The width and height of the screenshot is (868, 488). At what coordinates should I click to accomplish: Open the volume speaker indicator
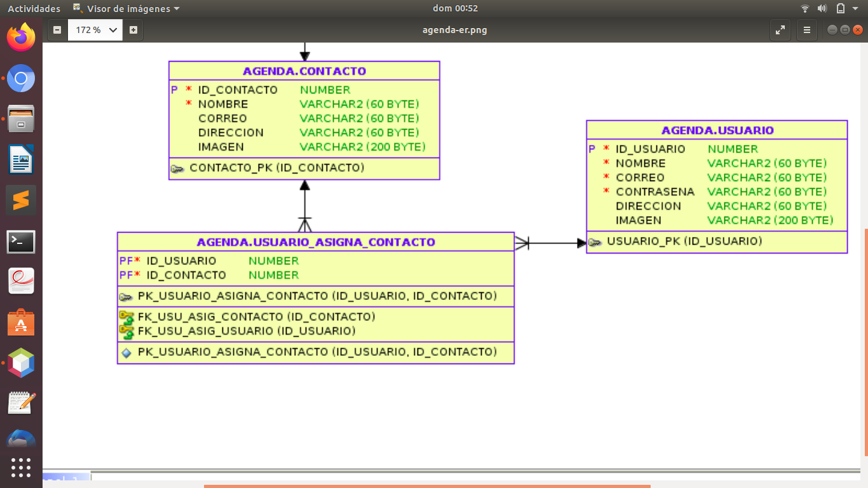822,8
